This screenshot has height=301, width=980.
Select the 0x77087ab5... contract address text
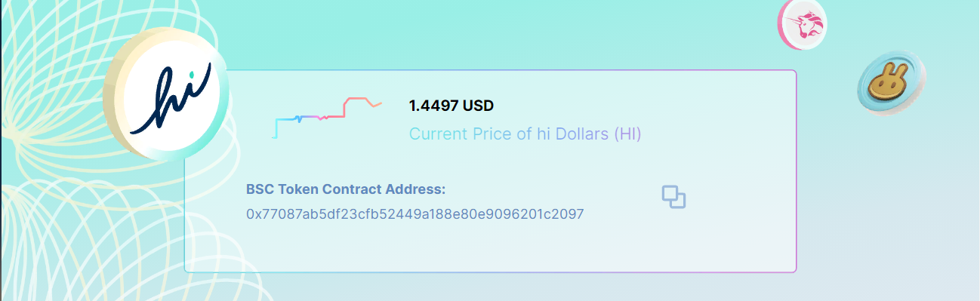click(415, 214)
